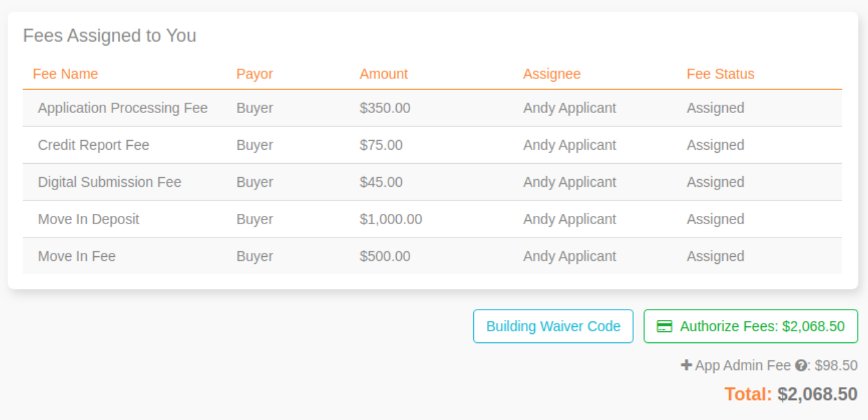Click Assigned status for Move In Fee
Screen dimensions: 868x420
(715, 256)
